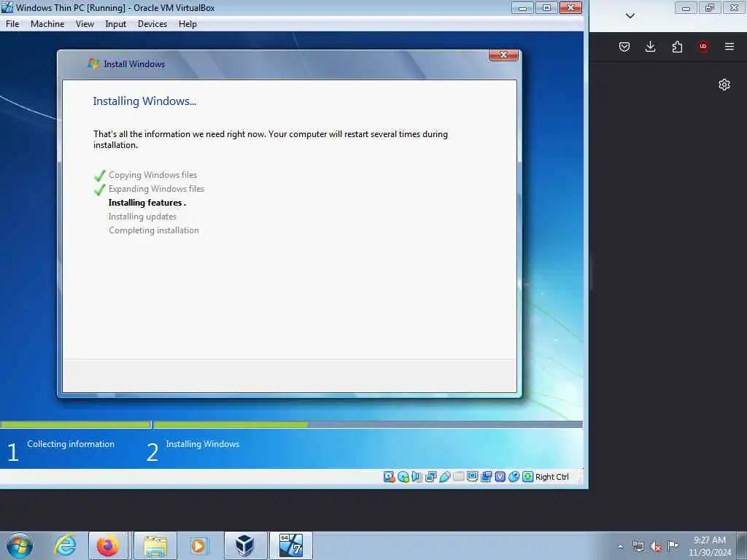Close the VirtualBox VM window
Viewport: 747px width, 560px height.
point(570,7)
